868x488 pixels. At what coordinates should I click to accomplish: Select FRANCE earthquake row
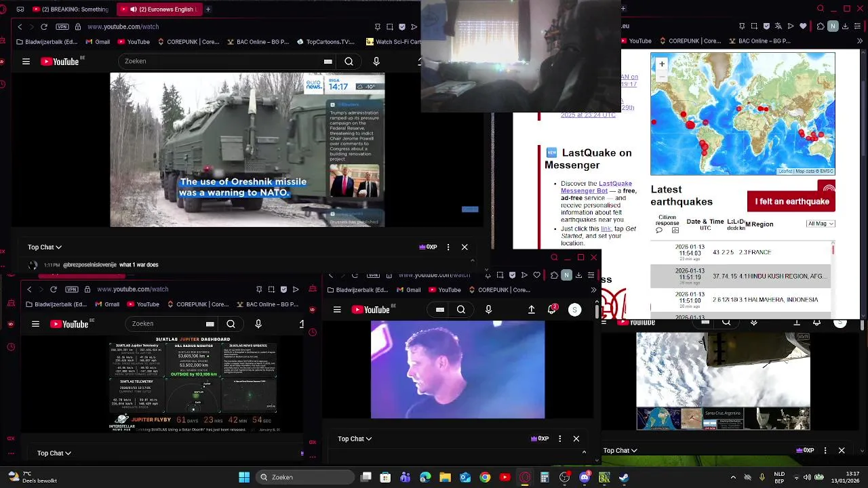coord(741,252)
